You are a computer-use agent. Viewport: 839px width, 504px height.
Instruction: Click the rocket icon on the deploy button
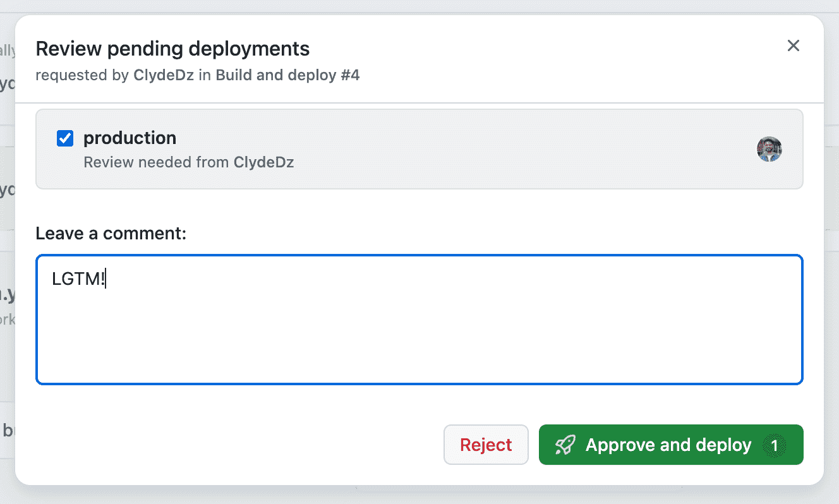click(x=565, y=445)
